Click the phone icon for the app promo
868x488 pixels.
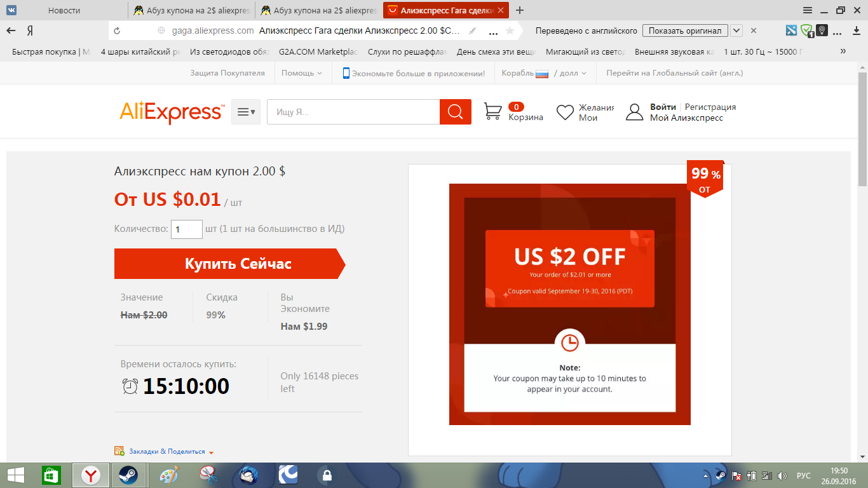click(346, 73)
